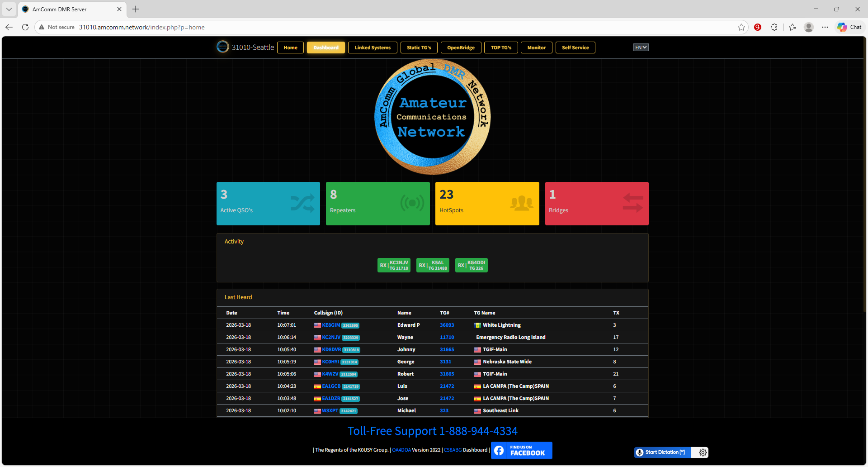Click the browser address bar URL

pos(142,27)
